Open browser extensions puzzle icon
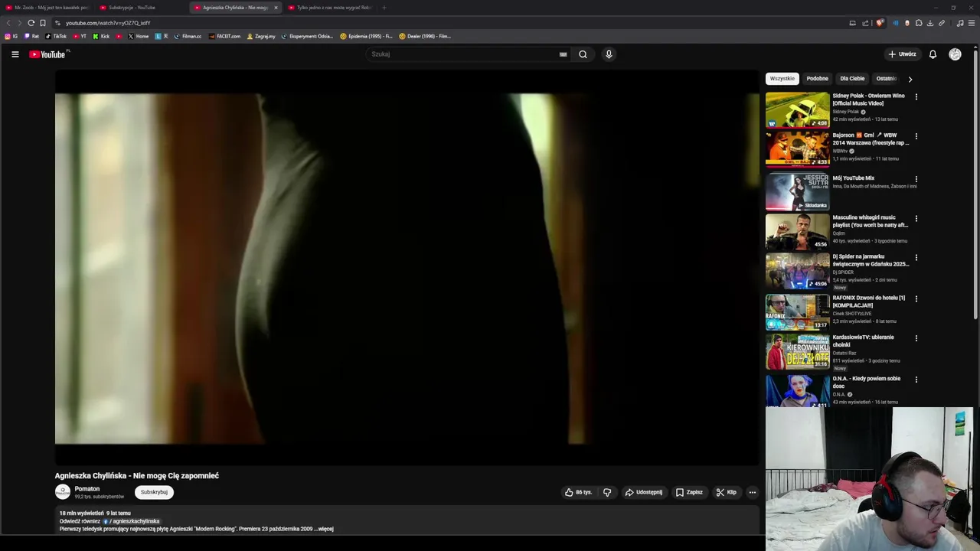Viewport: 980px width, 551px height. (x=919, y=23)
